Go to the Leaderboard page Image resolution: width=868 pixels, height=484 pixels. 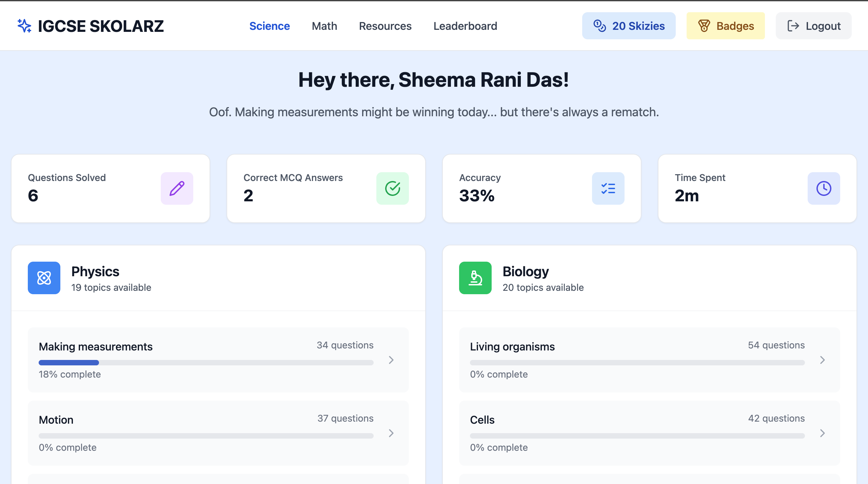(465, 26)
